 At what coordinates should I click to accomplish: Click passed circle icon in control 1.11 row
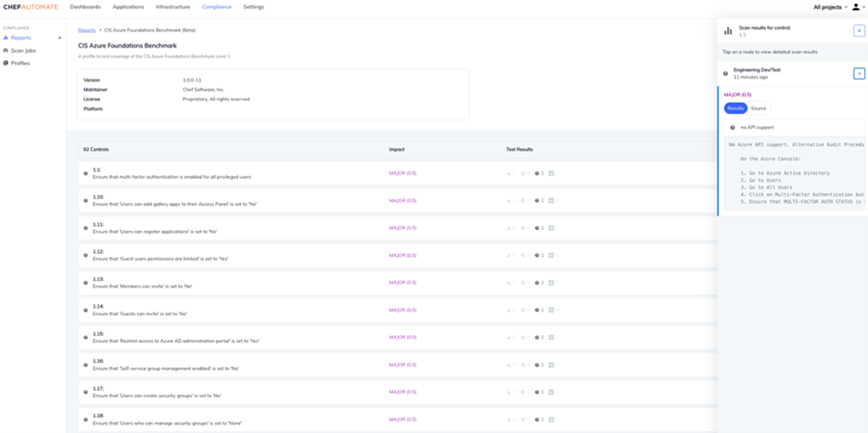coord(523,227)
